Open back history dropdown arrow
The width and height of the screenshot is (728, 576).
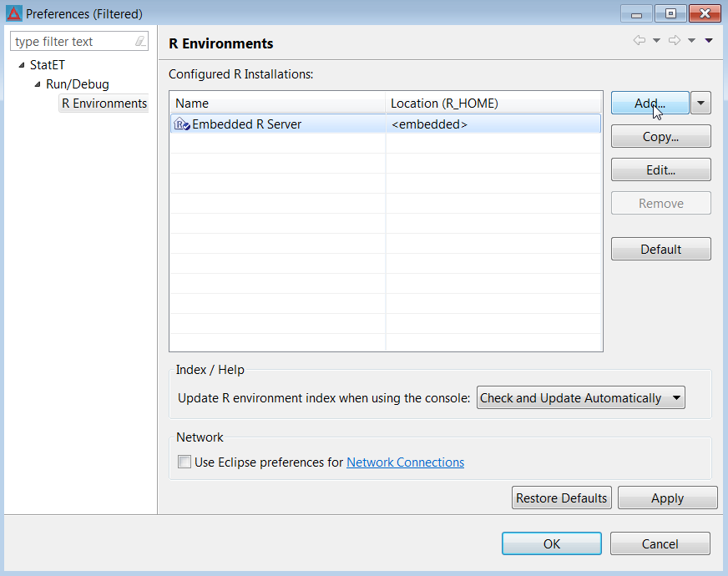(x=656, y=40)
